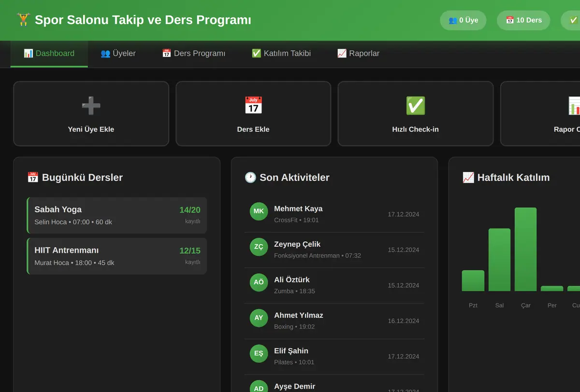Image resolution: width=580 pixels, height=392 pixels.
Task: Click the 14/20 enrollment count
Action: tap(190, 210)
